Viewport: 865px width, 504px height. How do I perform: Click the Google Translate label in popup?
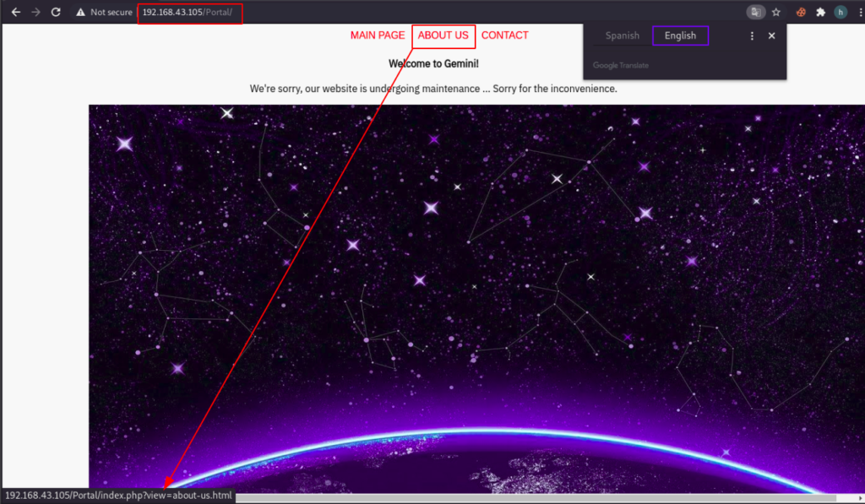click(x=621, y=65)
